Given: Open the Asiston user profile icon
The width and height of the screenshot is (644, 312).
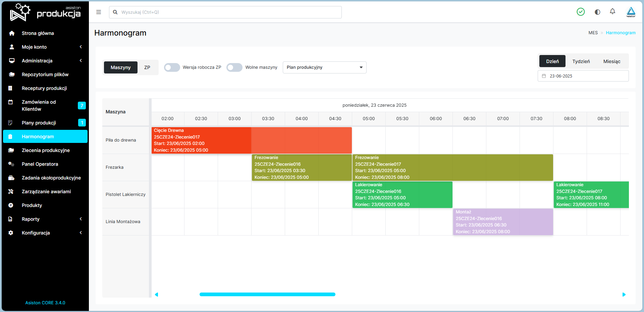Looking at the screenshot, I should pos(631,12).
